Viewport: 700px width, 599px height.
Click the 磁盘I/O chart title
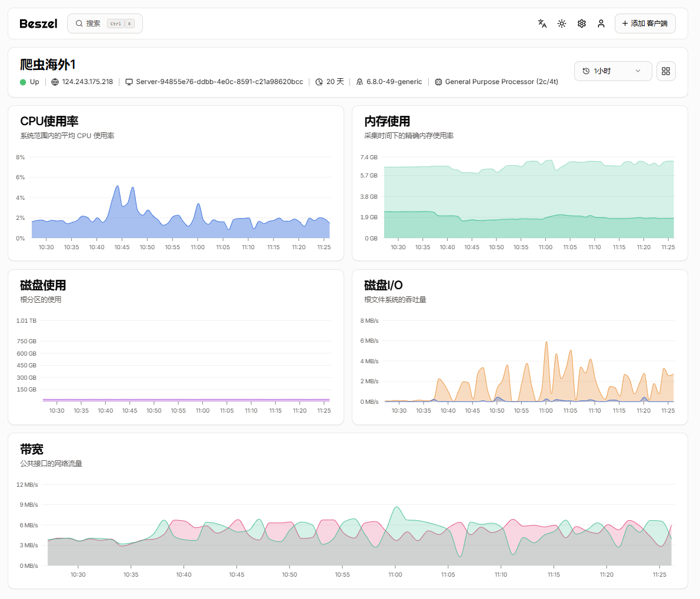click(x=384, y=286)
